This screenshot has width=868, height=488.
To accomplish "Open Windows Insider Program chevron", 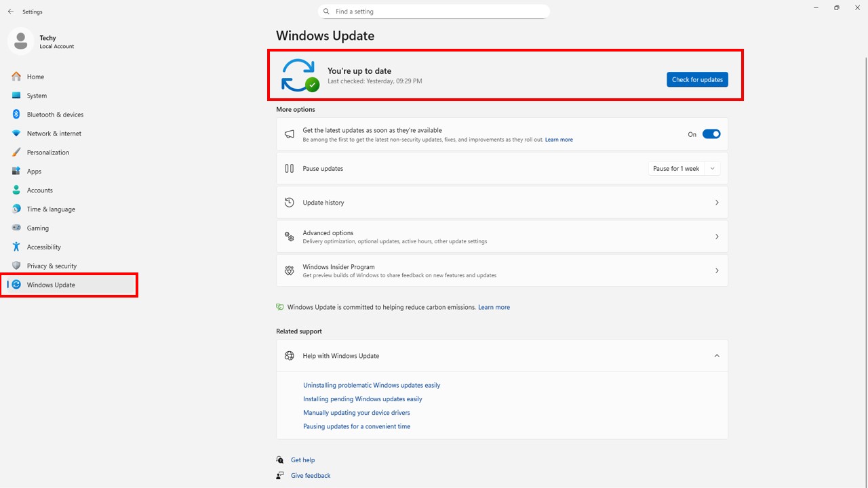I will click(x=716, y=270).
